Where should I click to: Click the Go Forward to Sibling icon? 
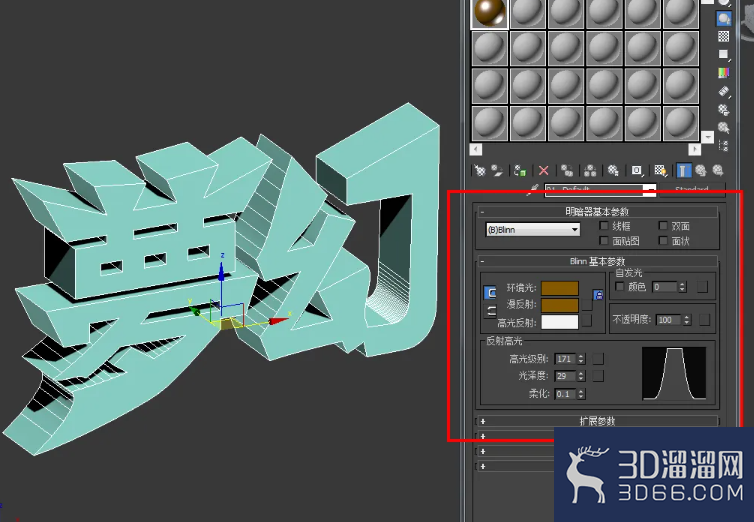point(718,170)
